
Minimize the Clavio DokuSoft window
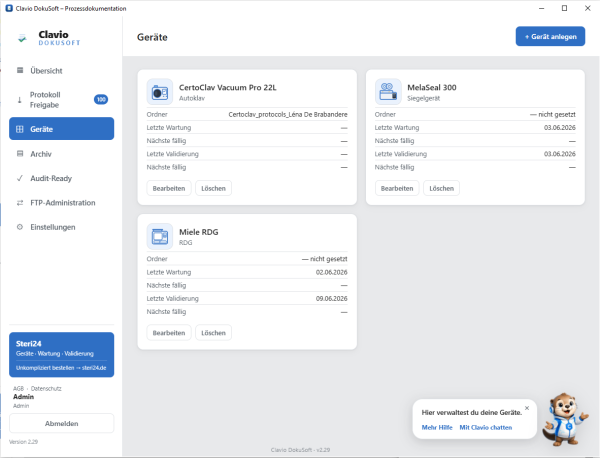(x=541, y=8)
